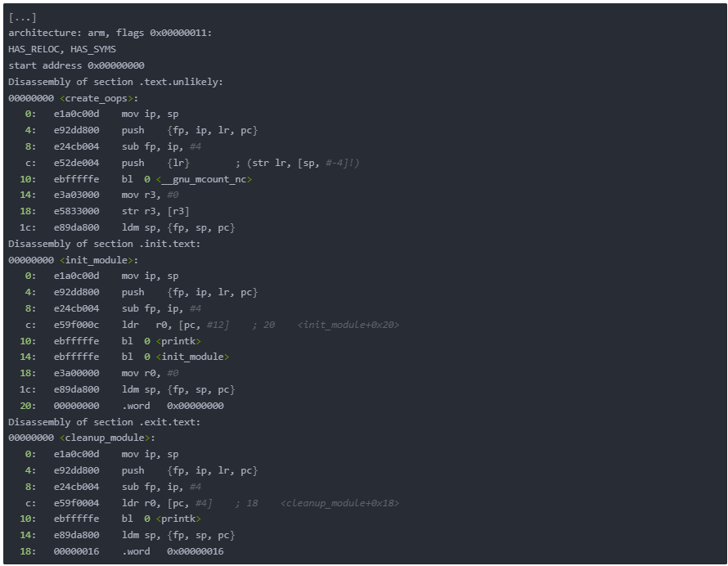
Task: Click the start address 0x00000000 line
Action: [76, 65]
